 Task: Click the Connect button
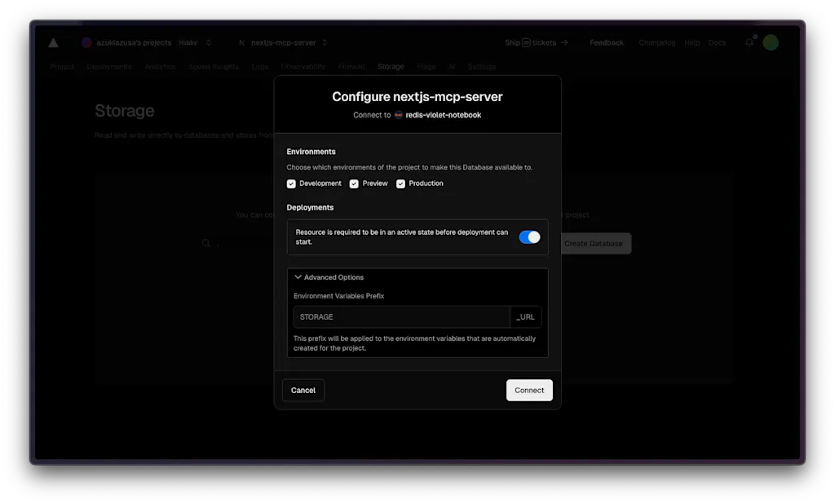tap(529, 391)
